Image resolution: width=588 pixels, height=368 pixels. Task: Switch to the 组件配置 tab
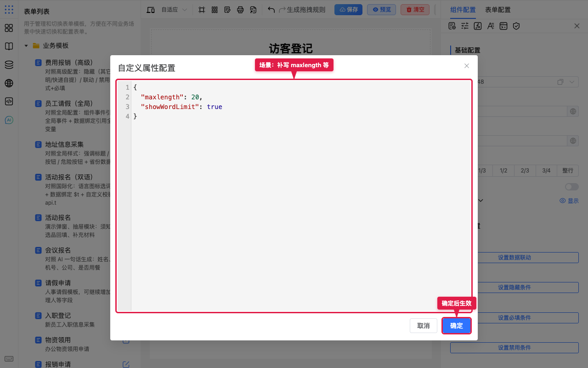[x=463, y=10]
